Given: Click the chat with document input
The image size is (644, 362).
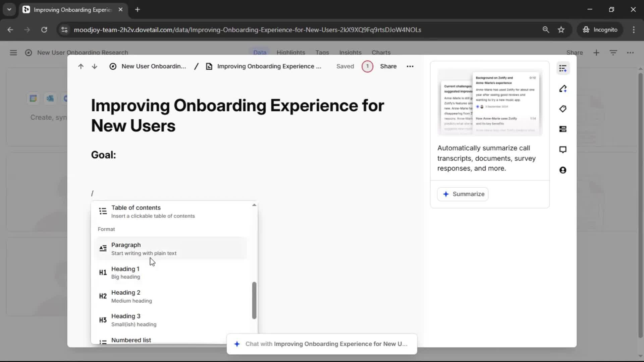Looking at the screenshot, I should (x=322, y=344).
